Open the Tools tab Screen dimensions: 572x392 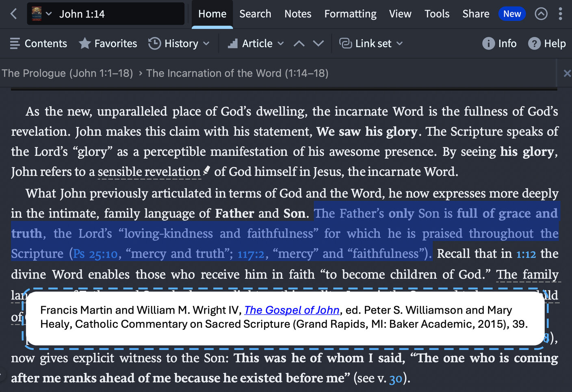click(x=437, y=14)
